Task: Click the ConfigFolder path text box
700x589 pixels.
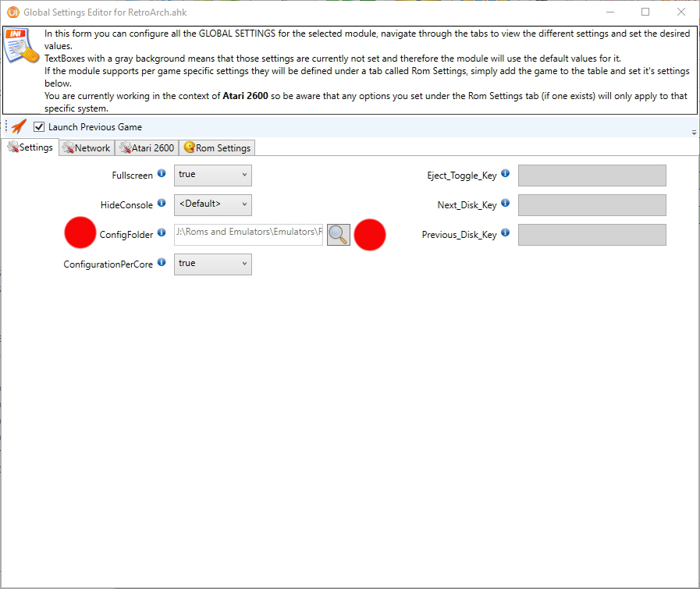Action: click(248, 234)
